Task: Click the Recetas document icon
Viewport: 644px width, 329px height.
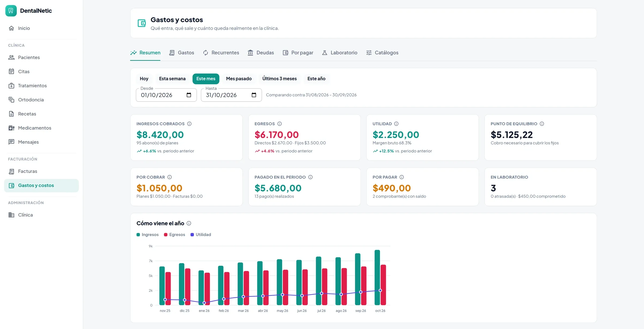Action: 11,114
